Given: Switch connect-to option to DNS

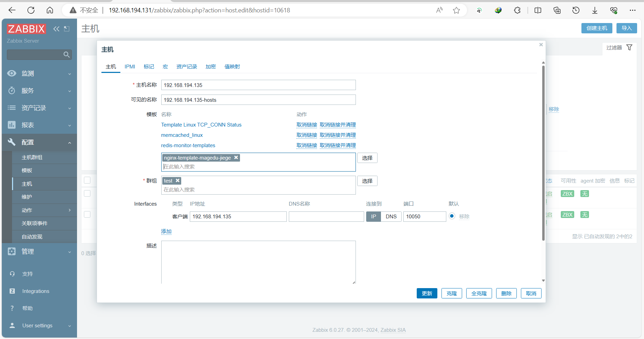Looking at the screenshot, I should tap(391, 217).
